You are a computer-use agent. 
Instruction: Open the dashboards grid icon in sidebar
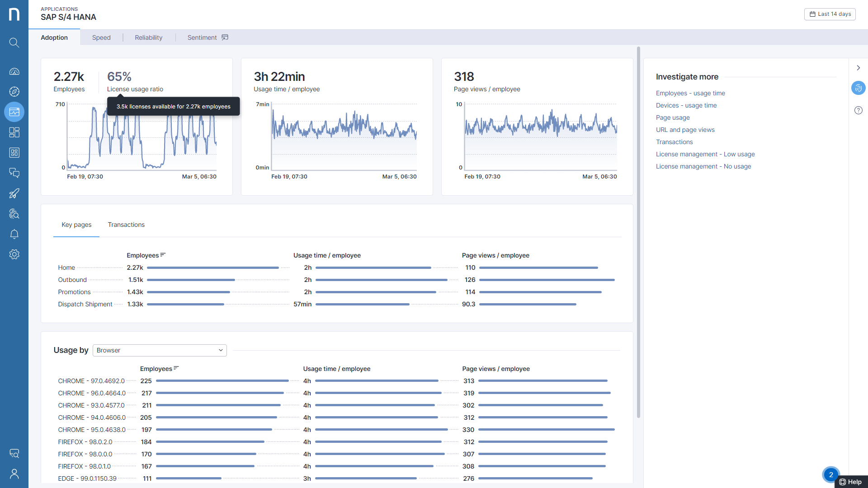tap(14, 132)
